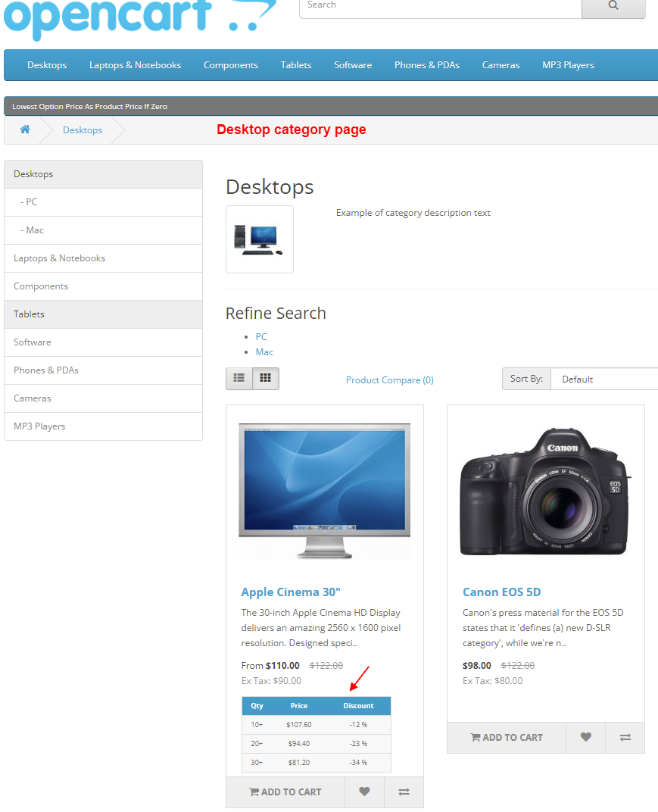Open the Cameras menu item
Screen dimensions: 658x812
click(501, 65)
